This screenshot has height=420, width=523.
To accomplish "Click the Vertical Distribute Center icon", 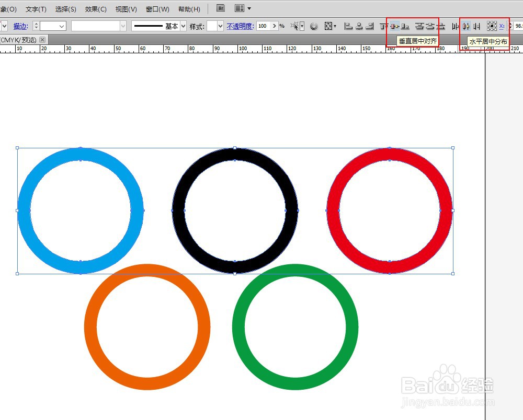I will 430,26.
